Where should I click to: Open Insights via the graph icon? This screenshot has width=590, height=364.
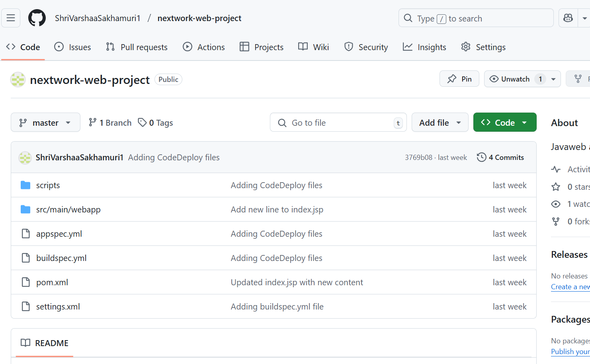click(408, 47)
